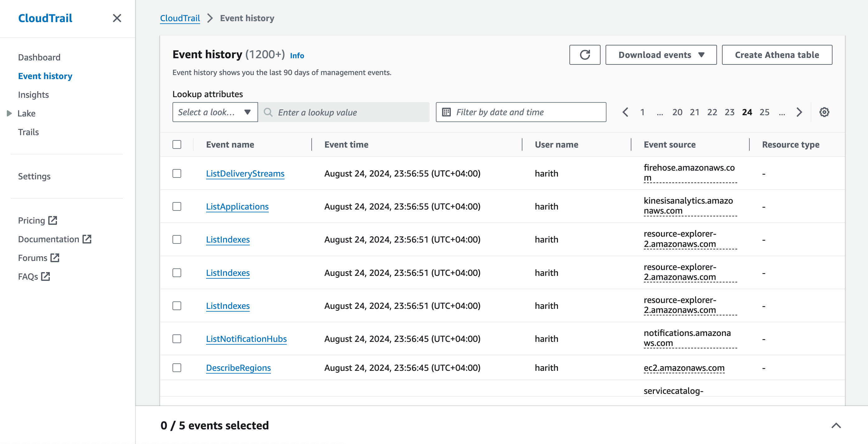Open Dashboard in the sidebar

click(39, 57)
